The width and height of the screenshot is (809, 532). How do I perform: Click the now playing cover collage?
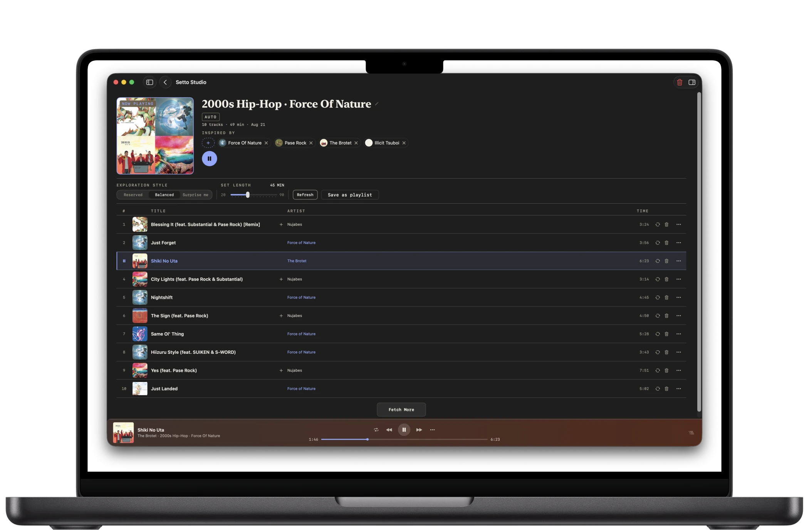pyautogui.click(x=155, y=136)
